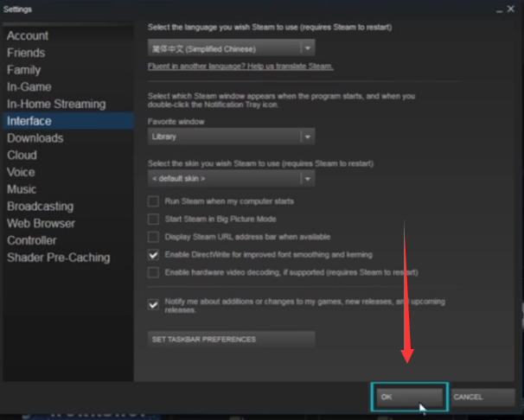Toggle Display Steam URL address bar checkbox
This screenshot has width=524, height=420.
click(153, 237)
